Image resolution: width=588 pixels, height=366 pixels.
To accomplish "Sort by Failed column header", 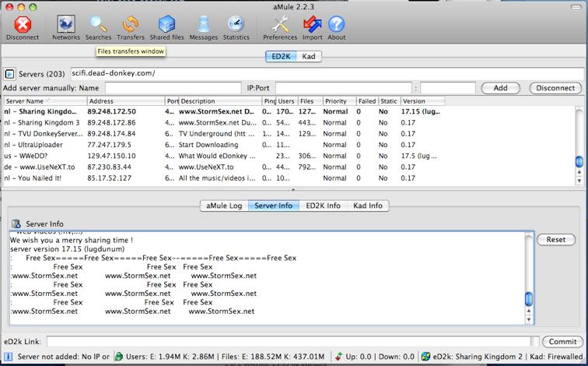I will tap(367, 101).
